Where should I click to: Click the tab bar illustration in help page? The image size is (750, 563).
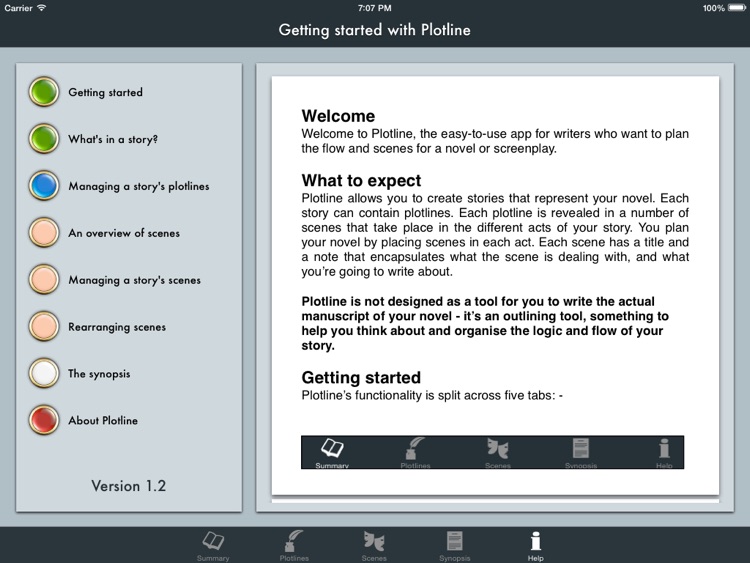tap(492, 452)
